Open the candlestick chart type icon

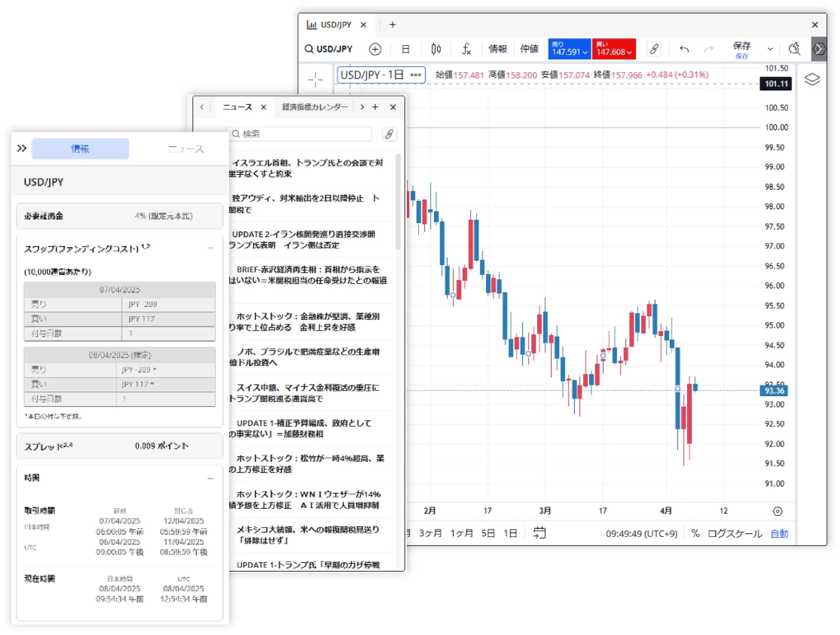point(436,49)
